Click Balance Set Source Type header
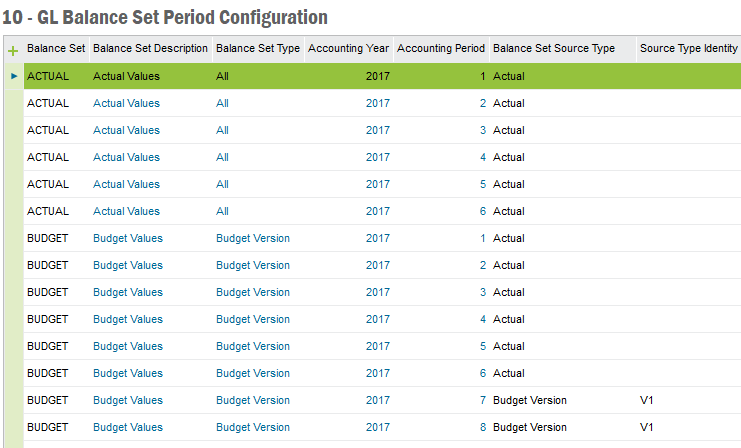 (553, 48)
